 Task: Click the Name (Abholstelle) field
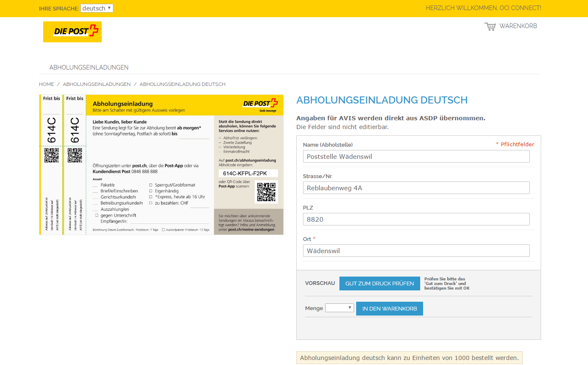[x=416, y=156]
